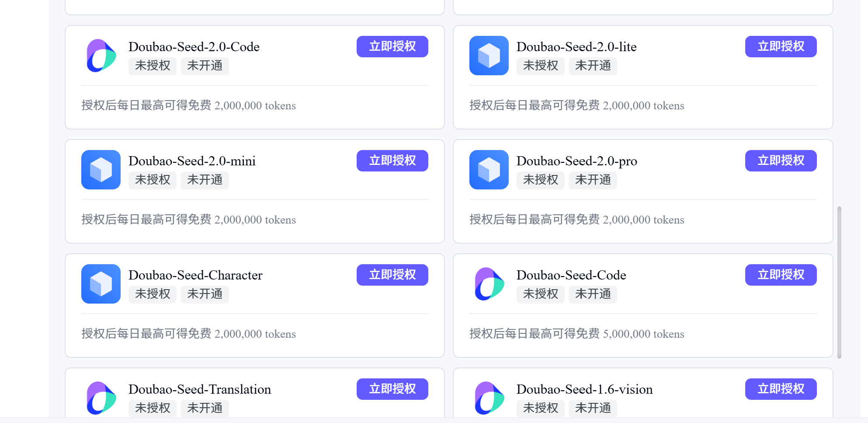Click 未授权 tag on Doubao-Seed-Translation
The height and width of the screenshot is (423, 868).
pyautogui.click(x=153, y=409)
